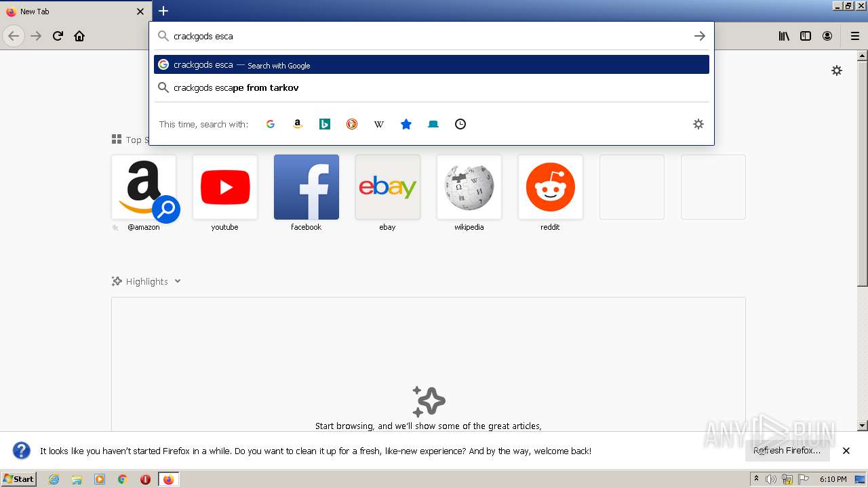Screen dimensions: 868x488
Task: Open the YouTube top site tile
Action: coord(225,187)
